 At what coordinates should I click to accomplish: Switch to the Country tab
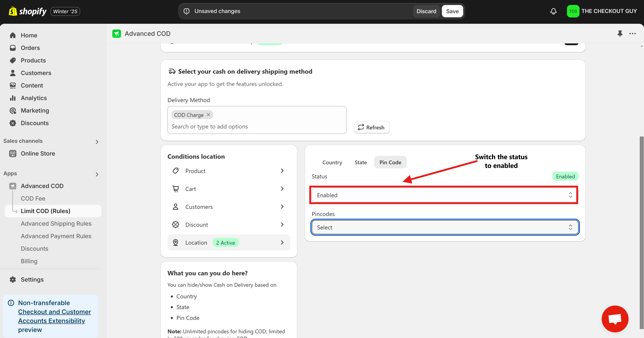332,162
